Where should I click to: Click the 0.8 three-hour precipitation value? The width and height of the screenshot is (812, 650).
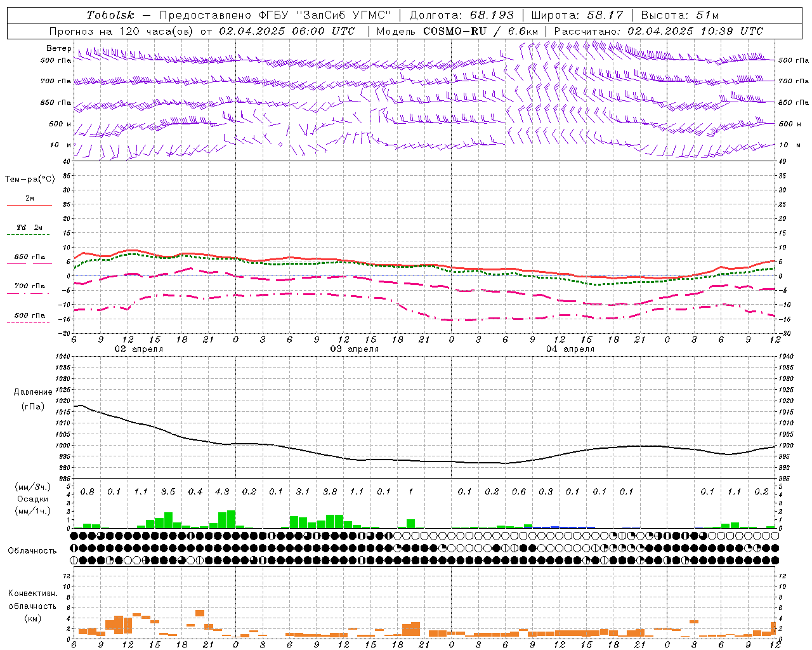click(87, 492)
